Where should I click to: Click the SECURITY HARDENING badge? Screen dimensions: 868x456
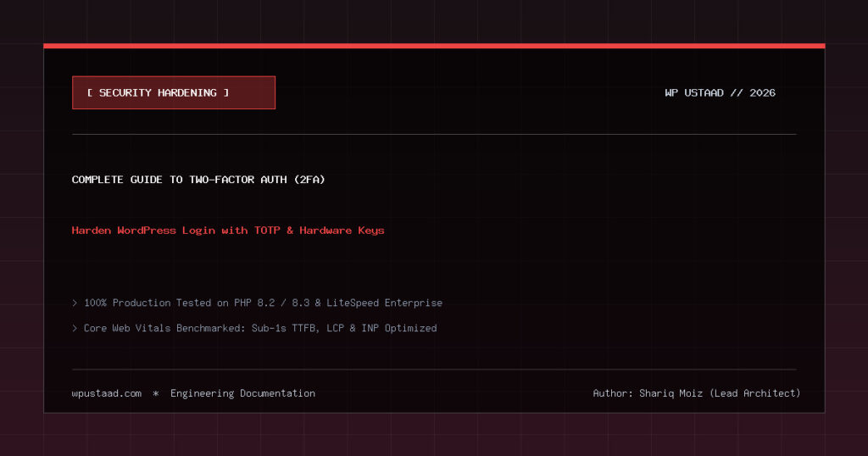[173, 92]
